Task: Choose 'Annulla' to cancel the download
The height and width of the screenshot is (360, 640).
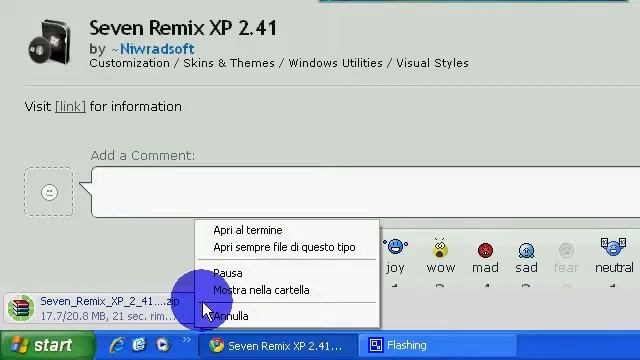Action: point(231,316)
